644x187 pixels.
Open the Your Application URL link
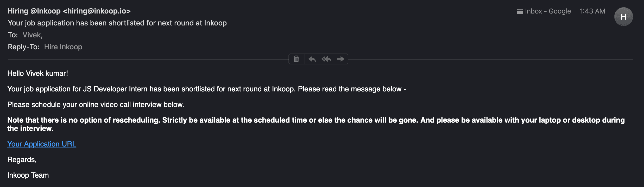42,144
